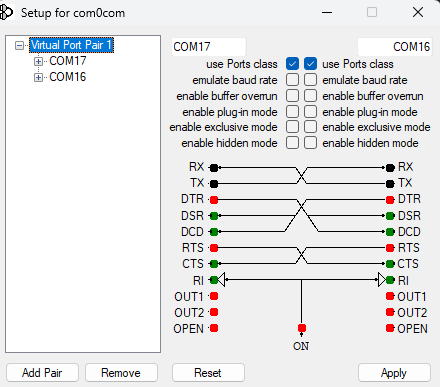Enable hidden mode for COM16

310,143
